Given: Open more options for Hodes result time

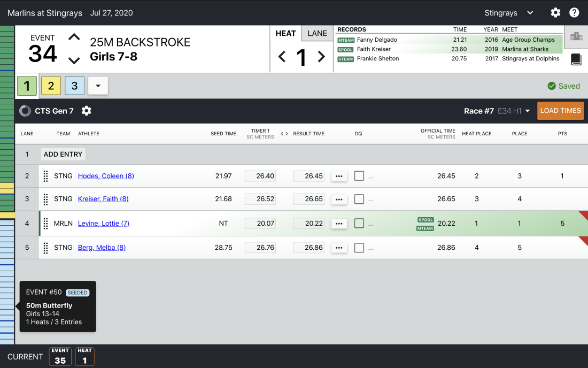Looking at the screenshot, I should pyautogui.click(x=339, y=177).
